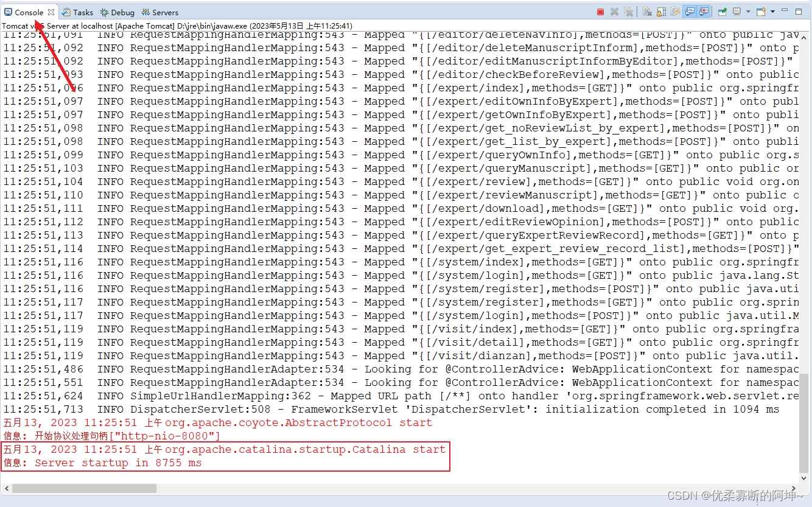
Task: Toggle Show Console When Standard Out Changes
Action: 690,12
